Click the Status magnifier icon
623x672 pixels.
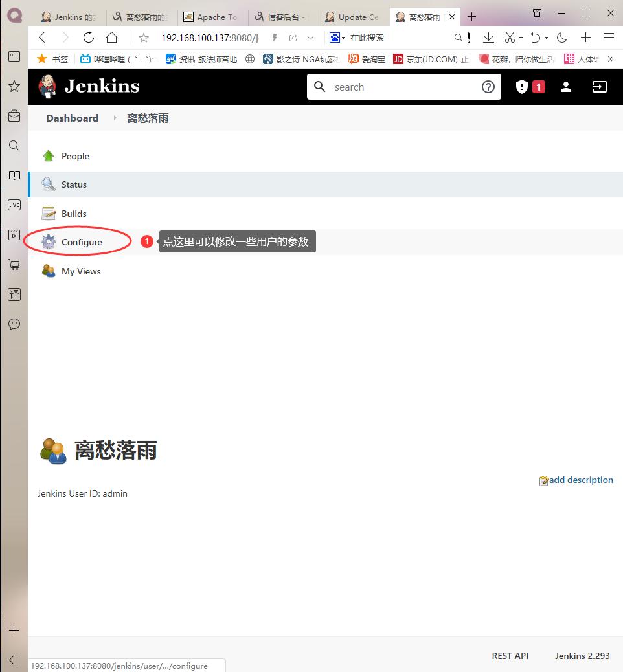(49, 185)
